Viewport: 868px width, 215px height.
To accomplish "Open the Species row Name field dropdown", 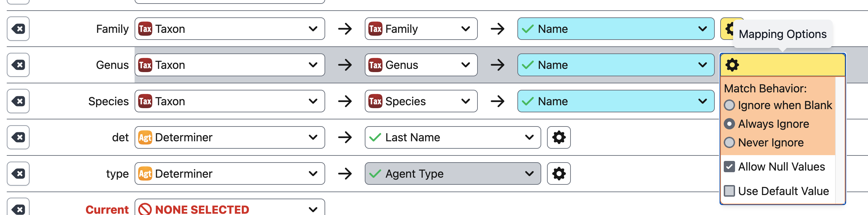I will tap(615, 101).
